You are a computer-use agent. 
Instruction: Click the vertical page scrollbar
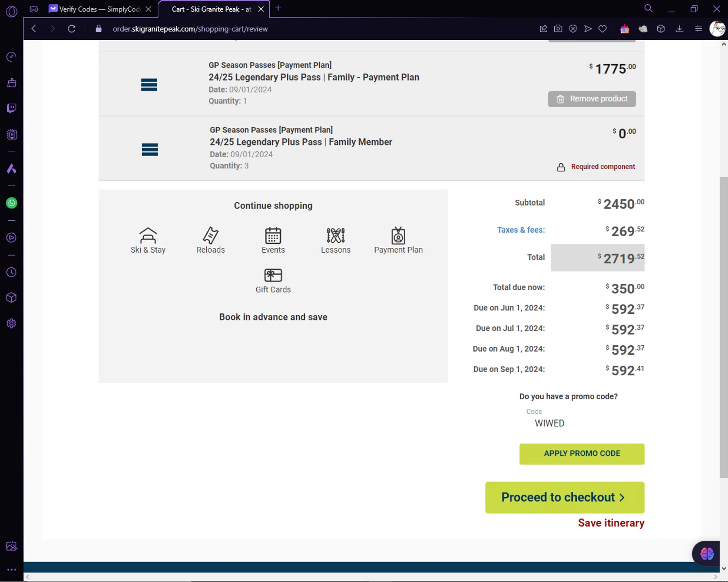coord(724,327)
